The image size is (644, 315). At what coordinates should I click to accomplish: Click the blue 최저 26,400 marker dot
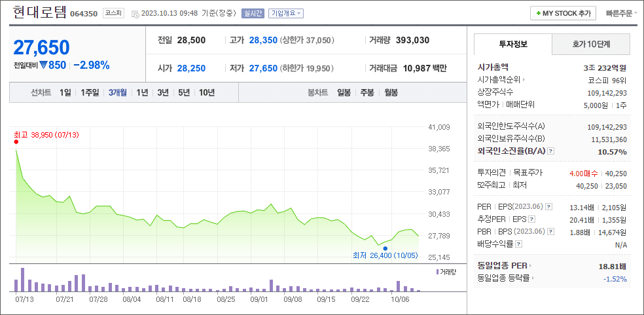(x=385, y=248)
